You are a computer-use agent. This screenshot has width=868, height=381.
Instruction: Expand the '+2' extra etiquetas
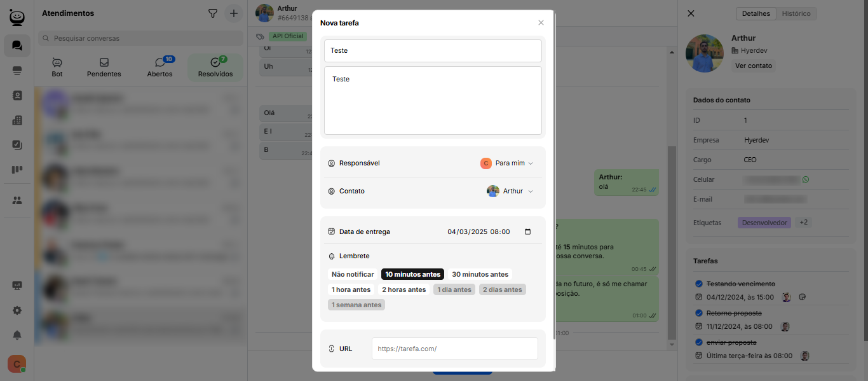[804, 223]
